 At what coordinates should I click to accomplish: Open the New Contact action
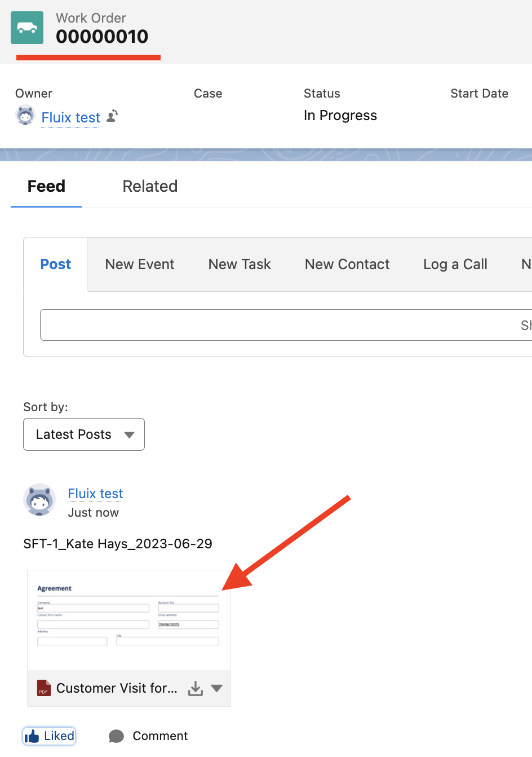[347, 264]
